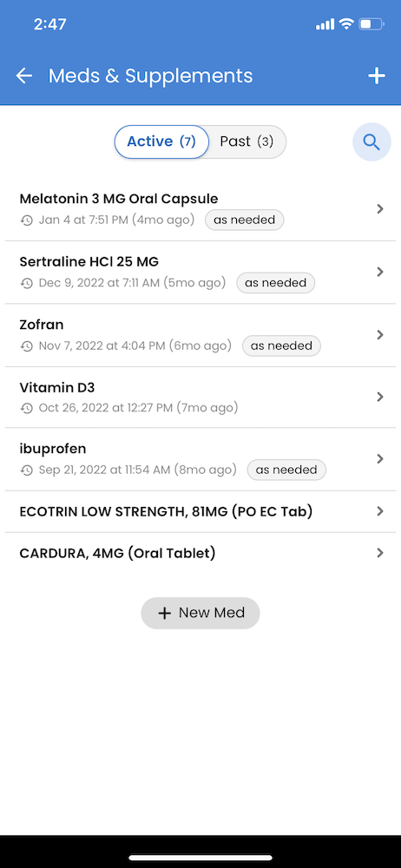Screen dimensions: 401x868
Task: Open Zofran entry via chevron
Action: point(380,334)
